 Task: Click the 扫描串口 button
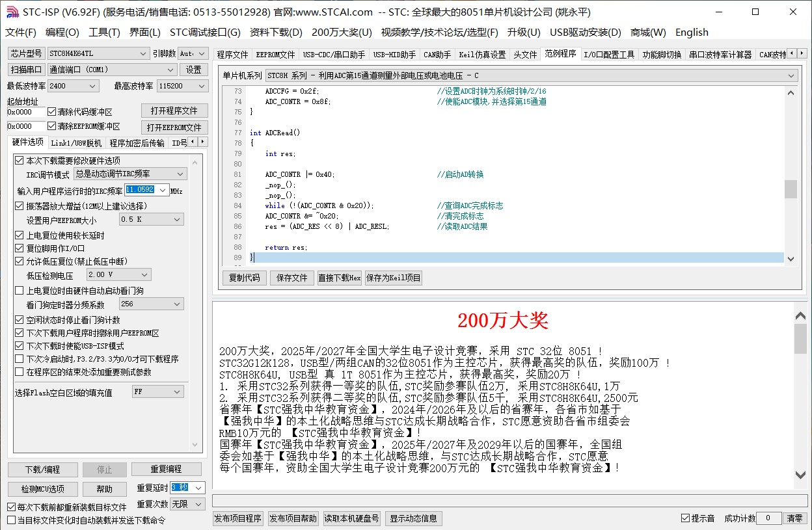[26, 70]
